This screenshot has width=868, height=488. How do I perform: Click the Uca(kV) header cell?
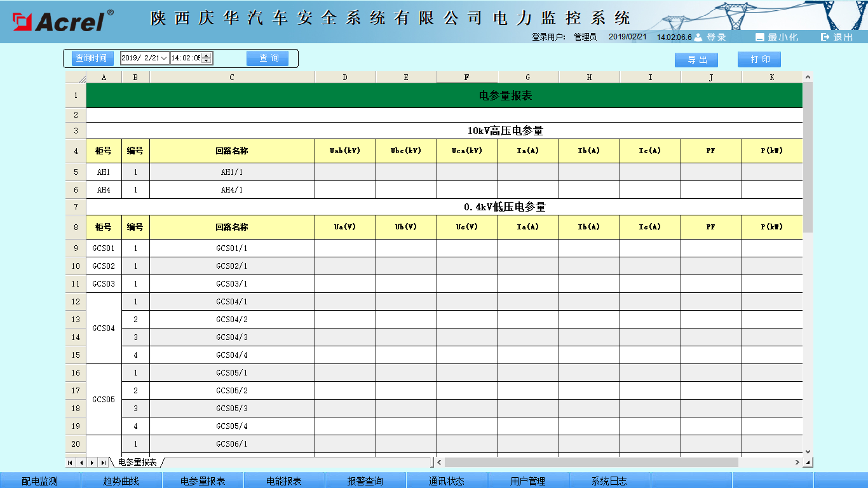467,151
